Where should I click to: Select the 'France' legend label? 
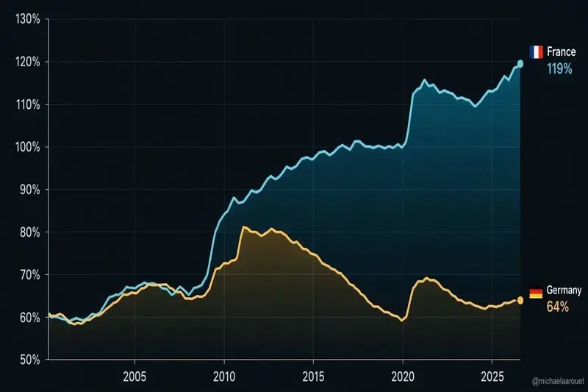pos(561,51)
